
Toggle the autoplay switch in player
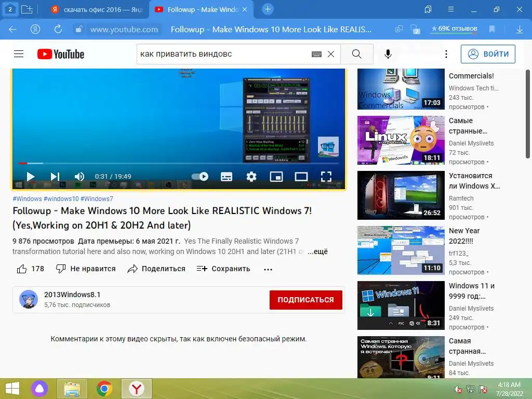coord(200,177)
